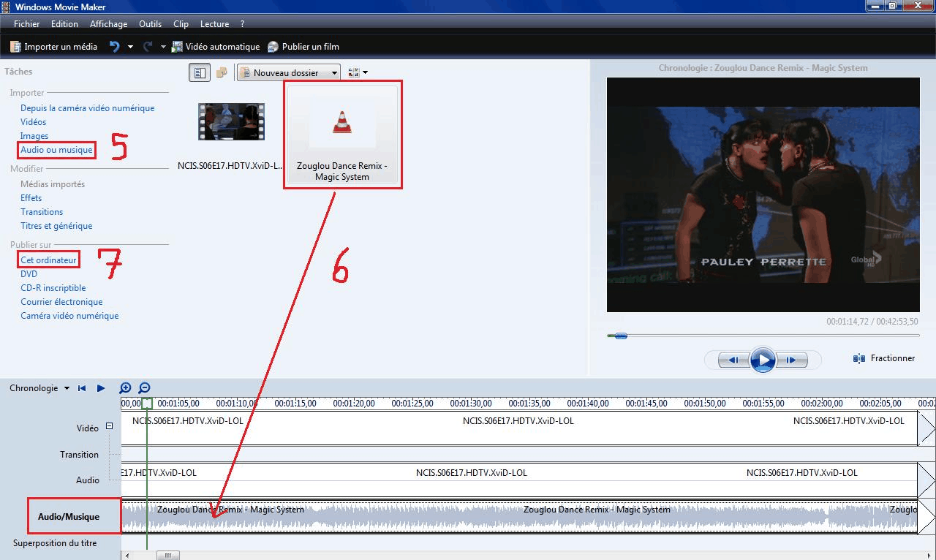Click the timeline playhead marker

[147, 403]
